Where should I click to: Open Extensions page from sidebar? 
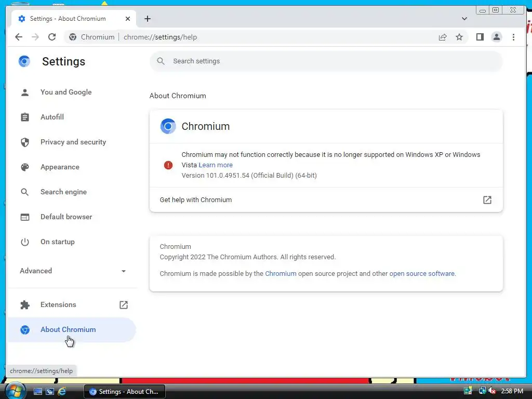tap(72, 304)
